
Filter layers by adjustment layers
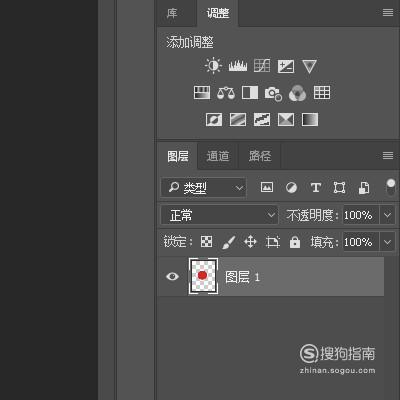[291, 188]
